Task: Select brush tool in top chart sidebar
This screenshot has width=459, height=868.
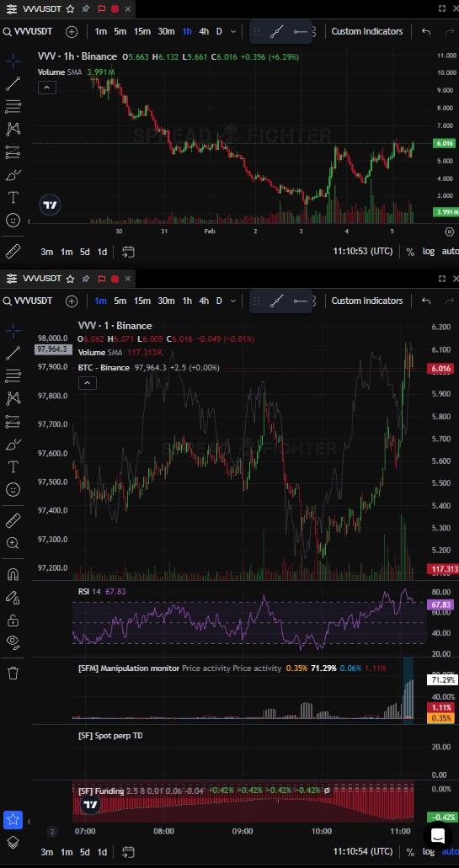Action: (x=13, y=175)
